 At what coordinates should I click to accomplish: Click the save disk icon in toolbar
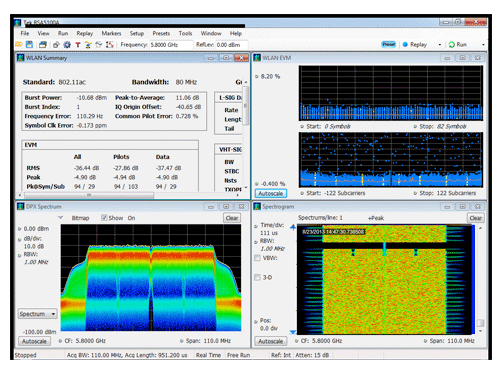click(x=30, y=44)
